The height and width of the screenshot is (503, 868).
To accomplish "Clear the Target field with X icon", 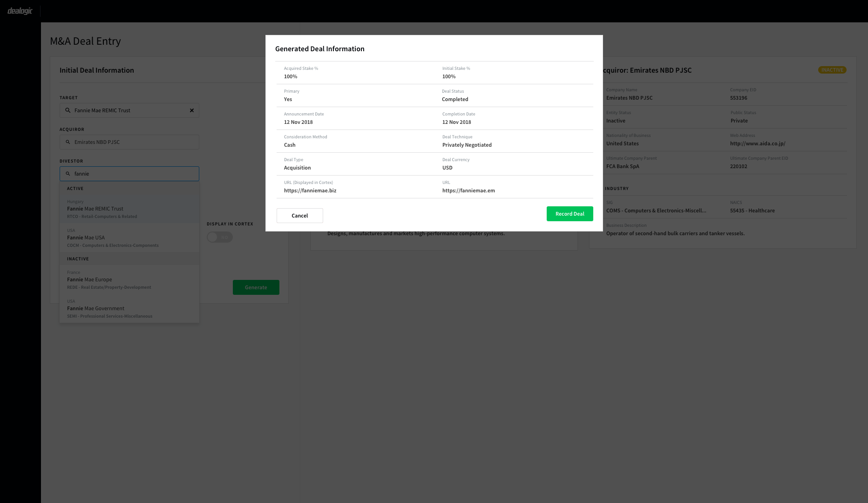I will (x=191, y=110).
